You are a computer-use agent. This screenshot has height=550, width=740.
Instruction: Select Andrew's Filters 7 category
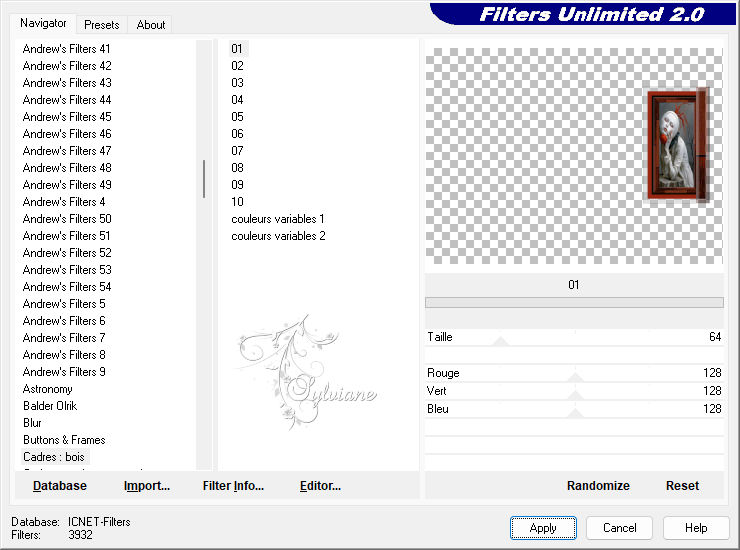[x=64, y=338]
